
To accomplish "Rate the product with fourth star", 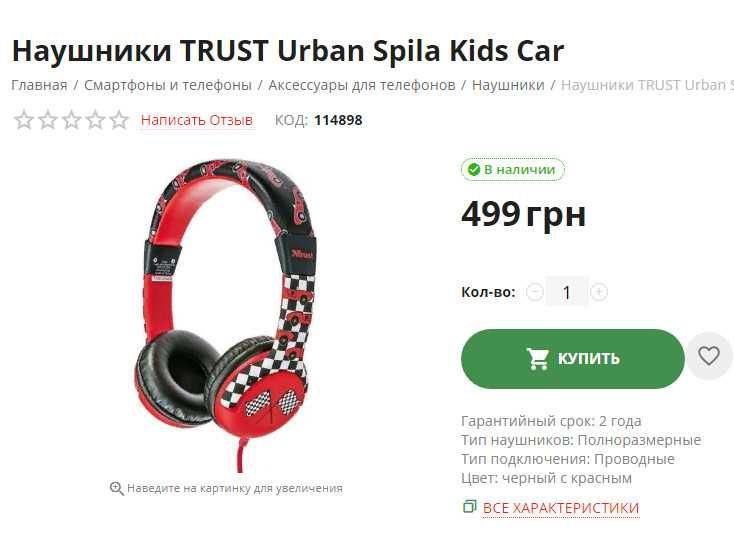I will pyautogui.click(x=95, y=120).
